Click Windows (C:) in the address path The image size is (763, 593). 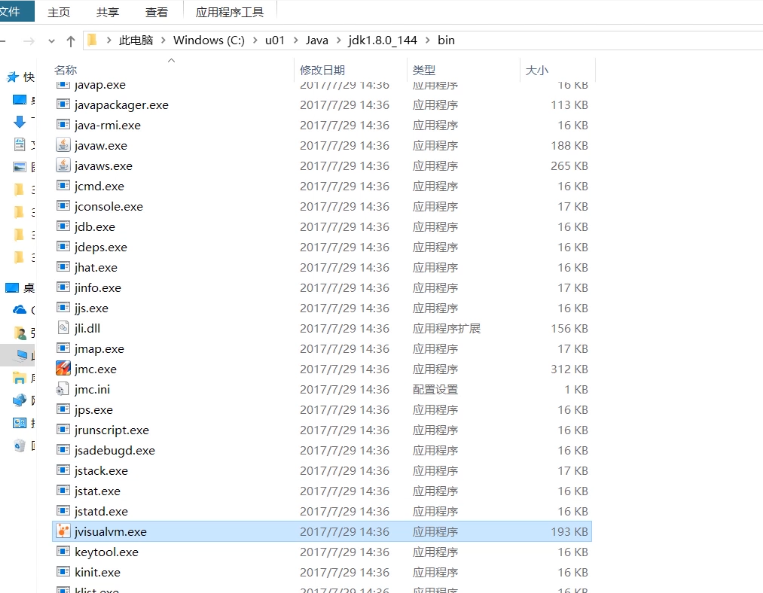pos(209,40)
